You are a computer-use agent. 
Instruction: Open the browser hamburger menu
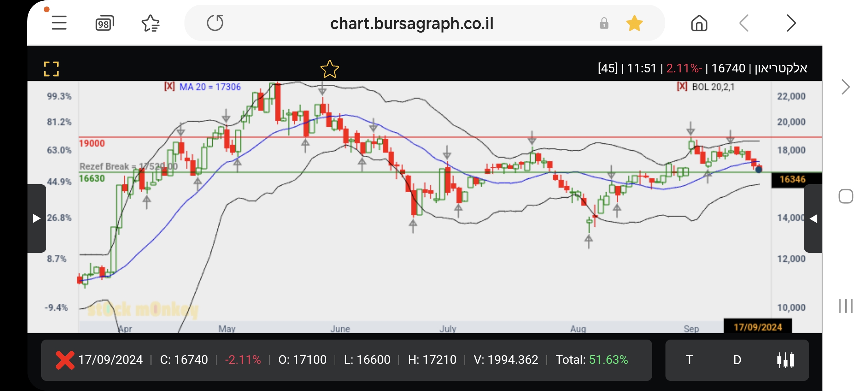(59, 23)
